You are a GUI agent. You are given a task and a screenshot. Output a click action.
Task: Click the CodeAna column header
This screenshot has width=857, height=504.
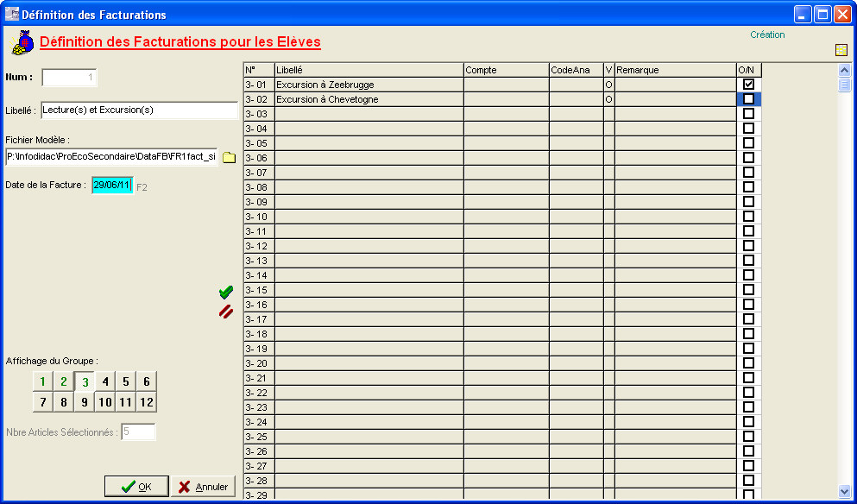pyautogui.click(x=576, y=70)
